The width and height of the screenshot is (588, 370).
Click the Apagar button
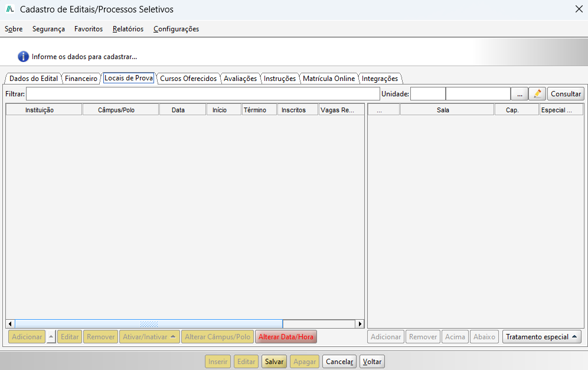(x=305, y=361)
